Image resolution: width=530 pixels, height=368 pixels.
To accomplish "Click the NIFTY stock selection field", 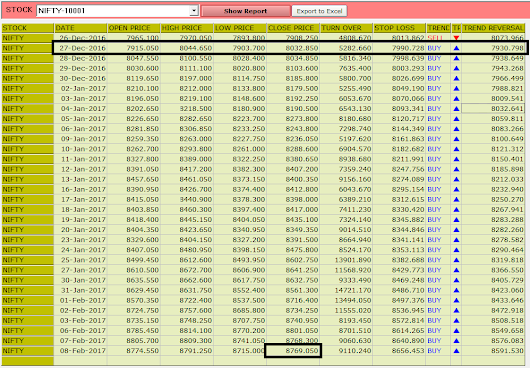I will click(x=117, y=10).
